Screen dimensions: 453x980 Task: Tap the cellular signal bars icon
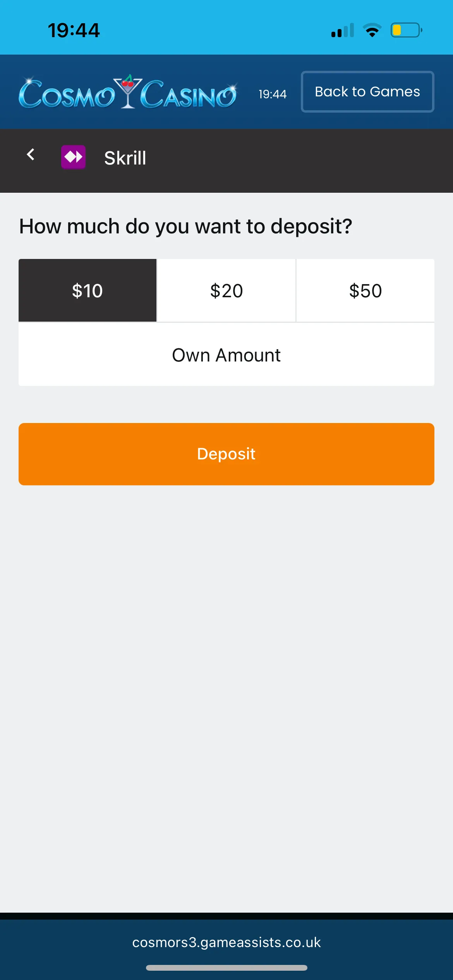343,30
